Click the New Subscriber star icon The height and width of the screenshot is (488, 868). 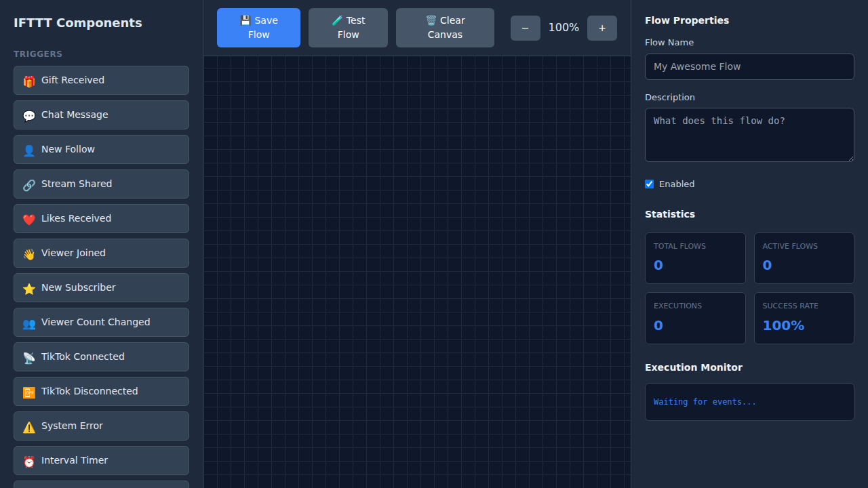28,288
